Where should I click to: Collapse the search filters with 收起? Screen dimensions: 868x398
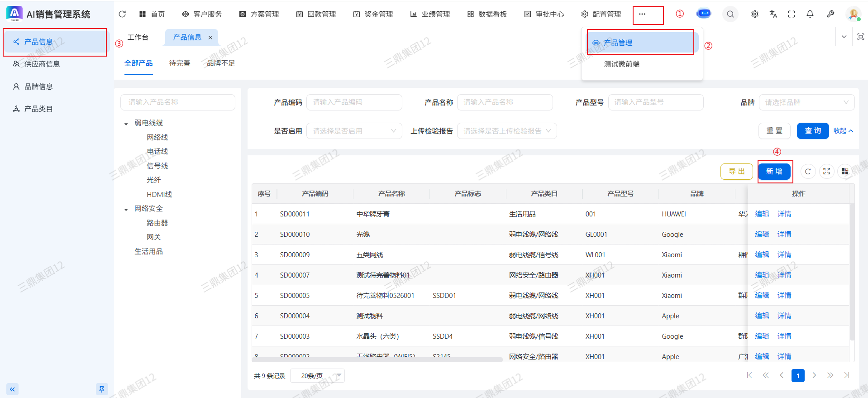(843, 131)
